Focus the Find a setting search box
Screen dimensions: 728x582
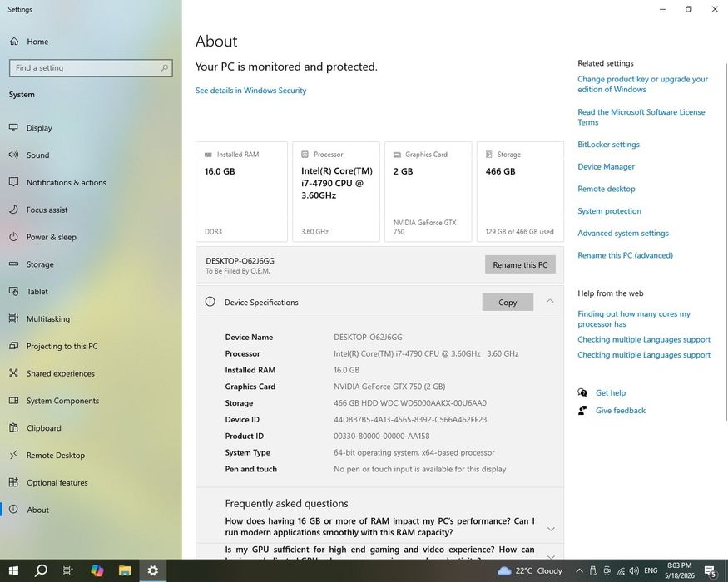coord(91,67)
